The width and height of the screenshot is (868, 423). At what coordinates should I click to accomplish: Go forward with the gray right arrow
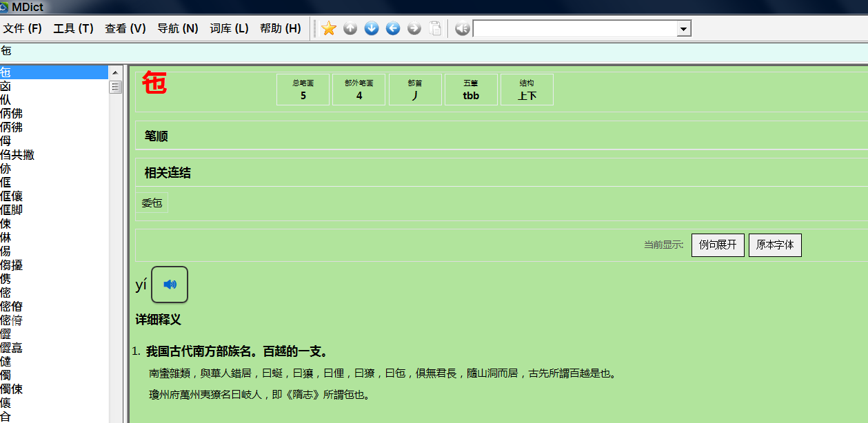[414, 28]
